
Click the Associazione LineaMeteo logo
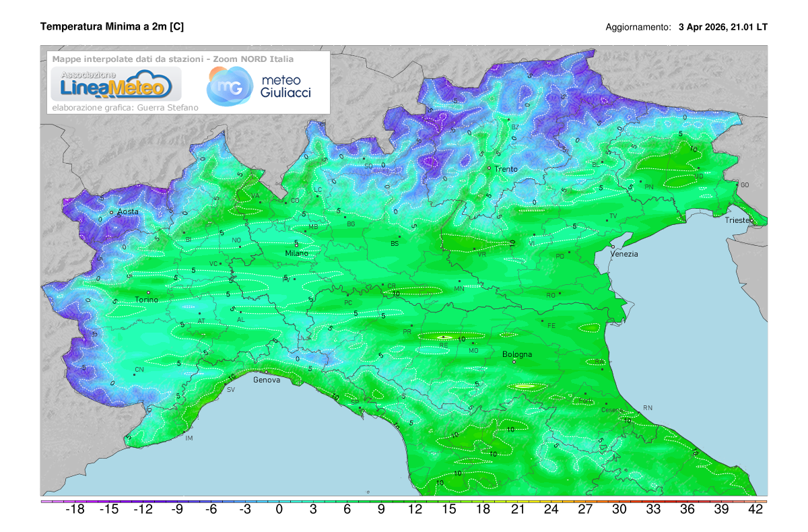116,84
